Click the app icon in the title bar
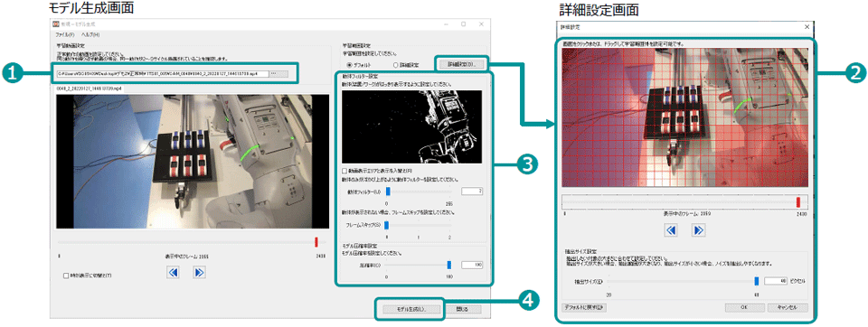868x327 pixels. 55,23
